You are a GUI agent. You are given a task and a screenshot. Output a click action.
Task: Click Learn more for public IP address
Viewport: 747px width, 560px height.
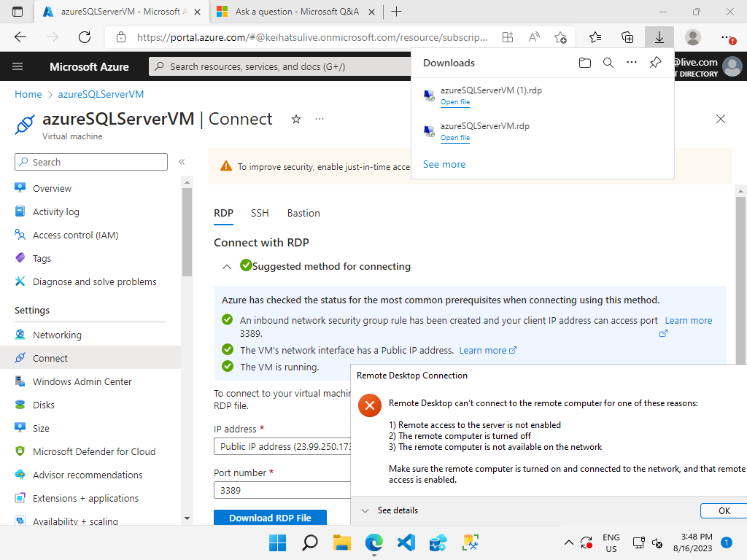[488, 351]
